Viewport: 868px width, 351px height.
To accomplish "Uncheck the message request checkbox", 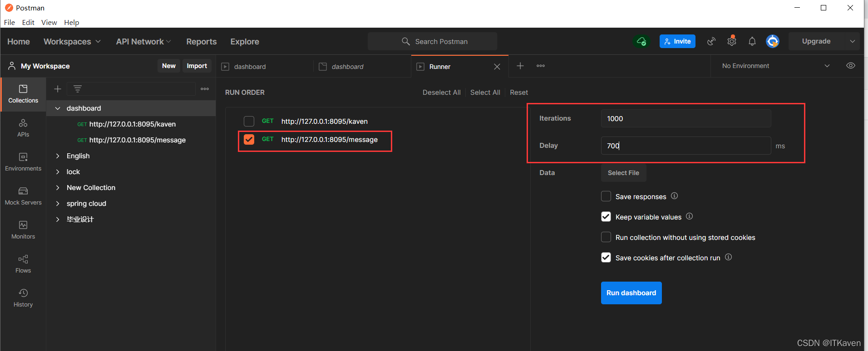I will (x=249, y=139).
